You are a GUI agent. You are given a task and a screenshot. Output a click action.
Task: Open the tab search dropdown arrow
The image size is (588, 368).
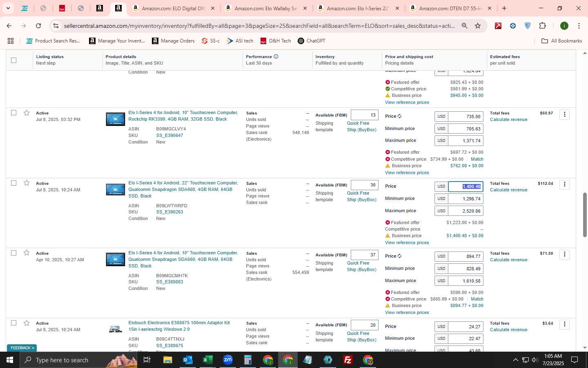point(8,8)
